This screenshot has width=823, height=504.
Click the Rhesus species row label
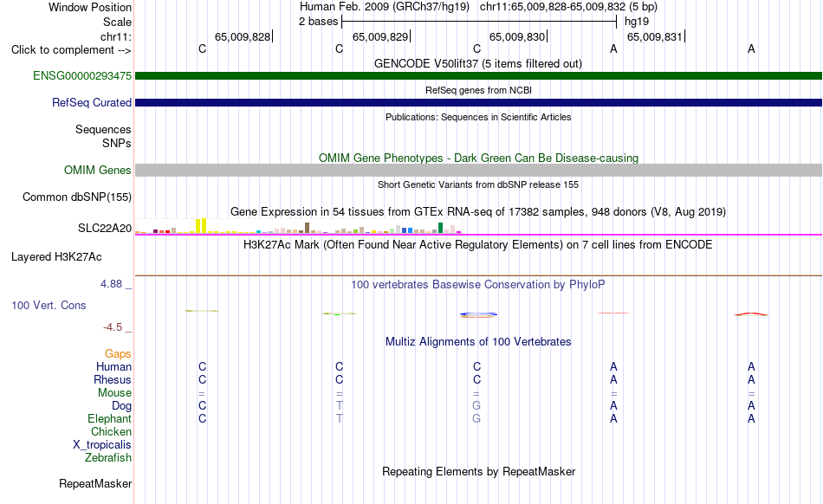(113, 379)
